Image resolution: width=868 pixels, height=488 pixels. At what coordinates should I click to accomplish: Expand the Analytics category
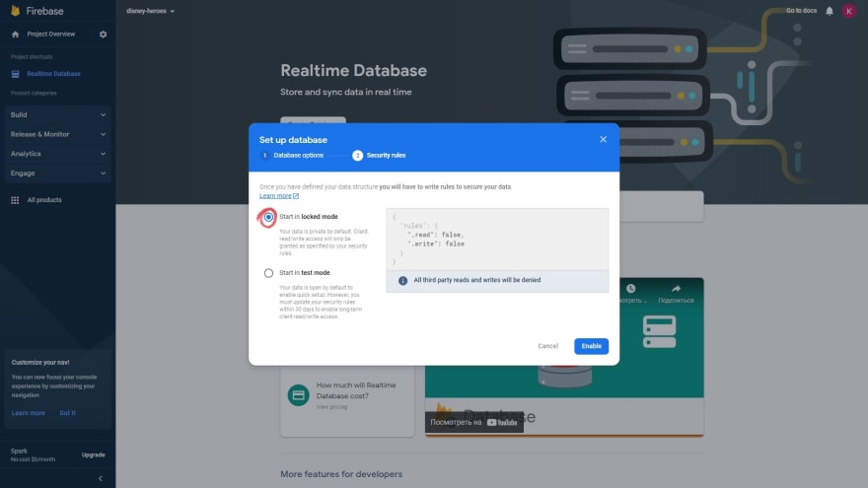coord(57,153)
